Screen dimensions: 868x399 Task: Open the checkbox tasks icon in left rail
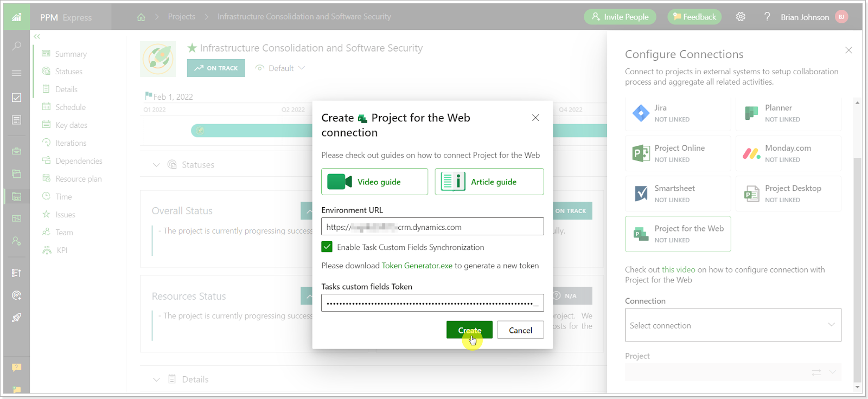[x=16, y=98]
